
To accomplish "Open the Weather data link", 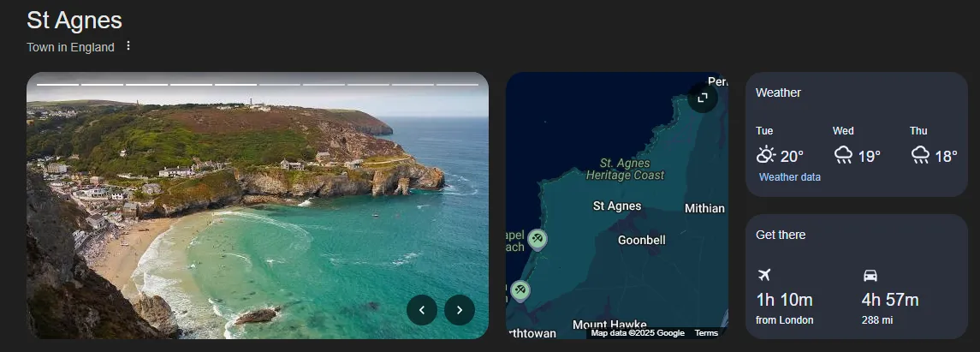I will 789,177.
